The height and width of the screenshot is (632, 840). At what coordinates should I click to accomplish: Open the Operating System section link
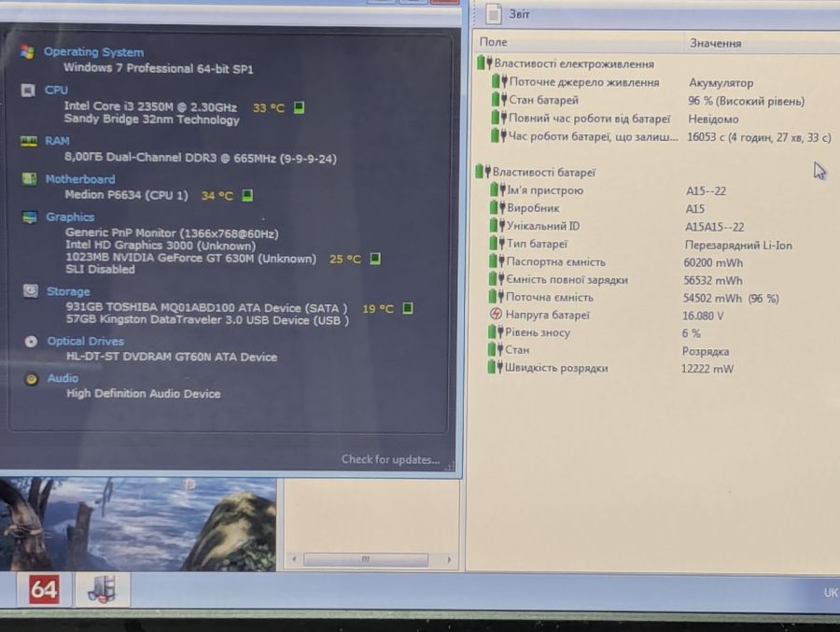(x=93, y=52)
